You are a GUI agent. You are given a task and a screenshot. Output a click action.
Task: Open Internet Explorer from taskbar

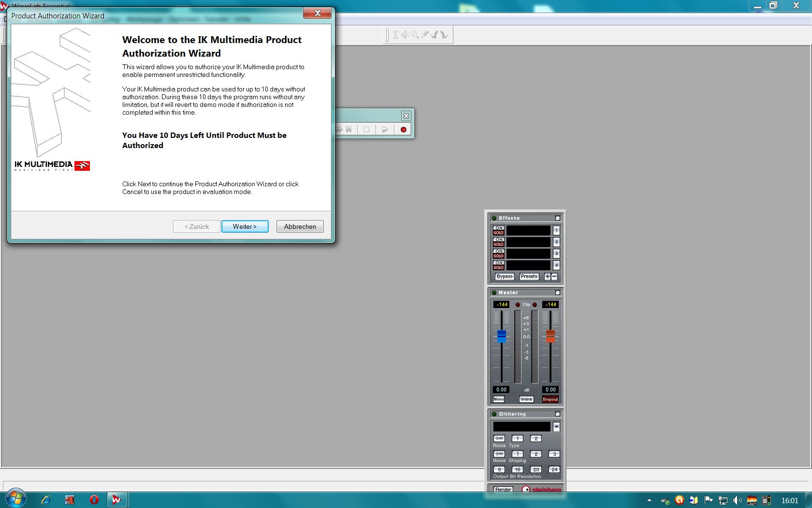46,500
